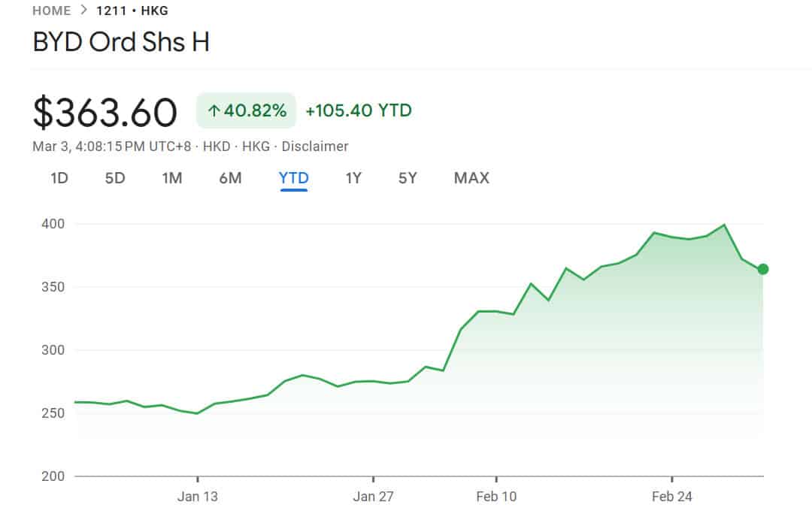This screenshot has height=523, width=812.
Task: View the 1Y price history
Action: click(353, 178)
